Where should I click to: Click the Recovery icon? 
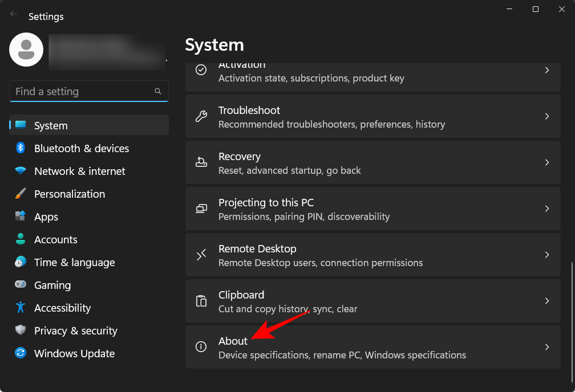(201, 162)
